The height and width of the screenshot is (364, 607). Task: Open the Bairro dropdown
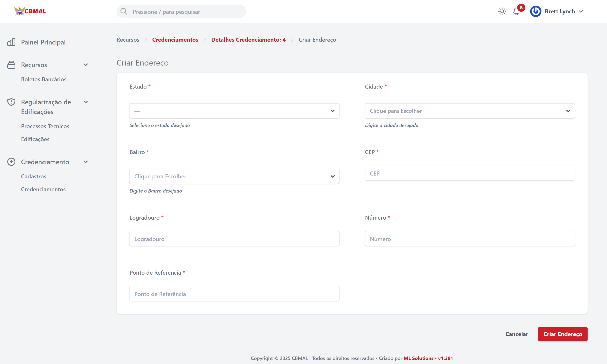(x=234, y=176)
